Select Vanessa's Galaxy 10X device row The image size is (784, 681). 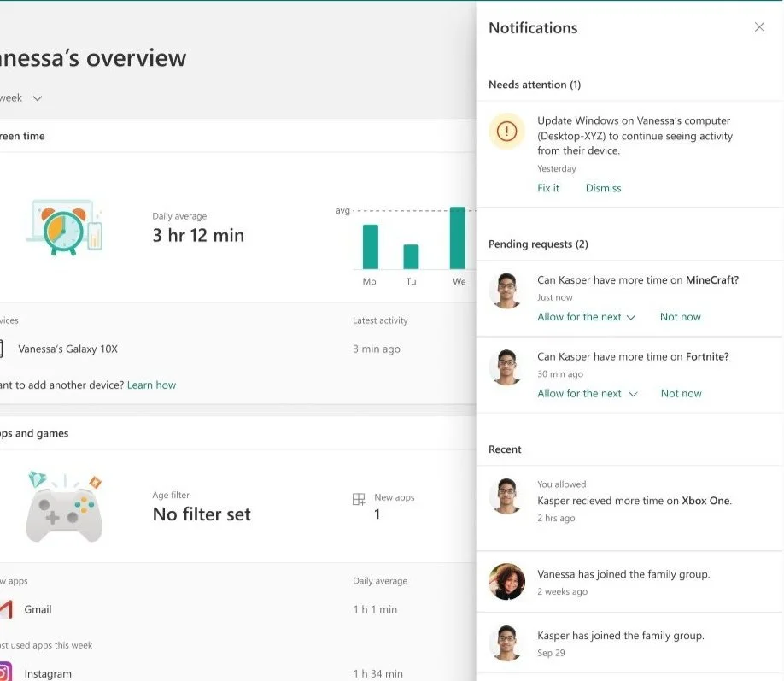pyautogui.click(x=238, y=349)
